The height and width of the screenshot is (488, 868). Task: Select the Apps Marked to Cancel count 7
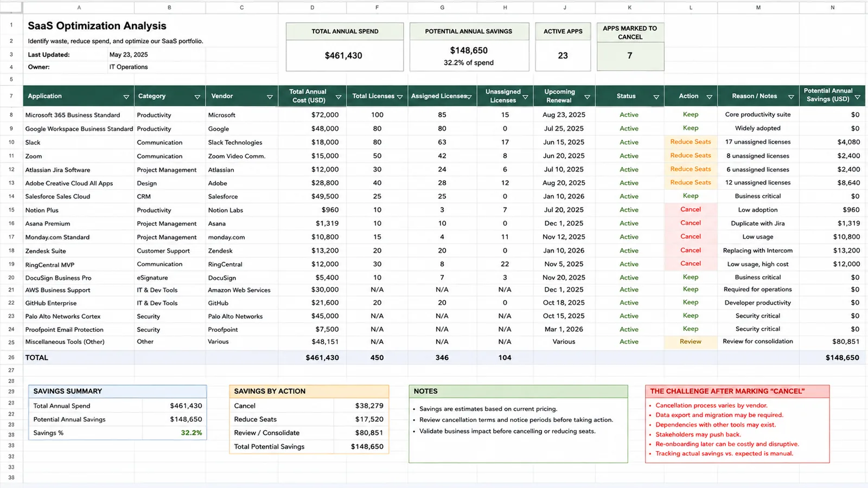[630, 55]
